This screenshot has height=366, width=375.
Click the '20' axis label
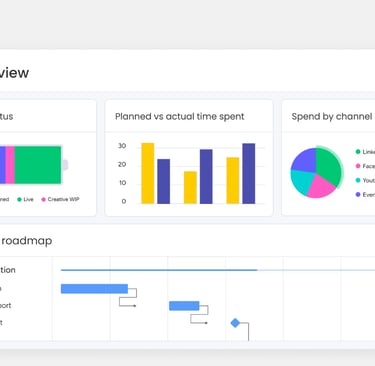point(122,164)
